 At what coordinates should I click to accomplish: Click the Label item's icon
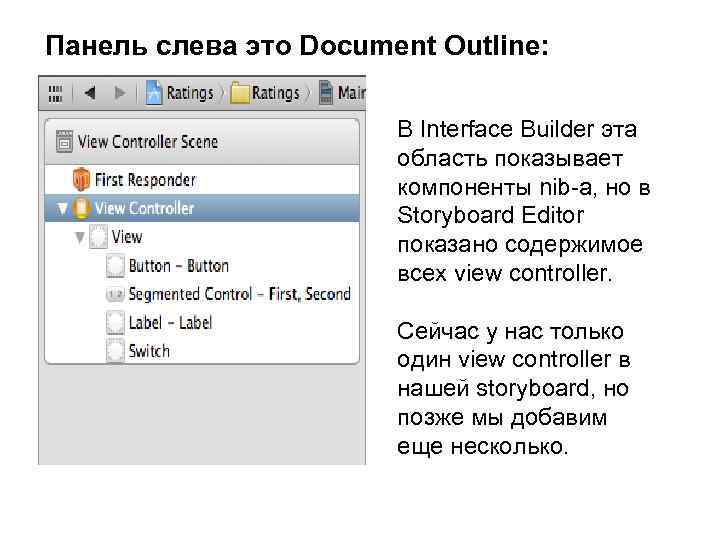tap(115, 323)
